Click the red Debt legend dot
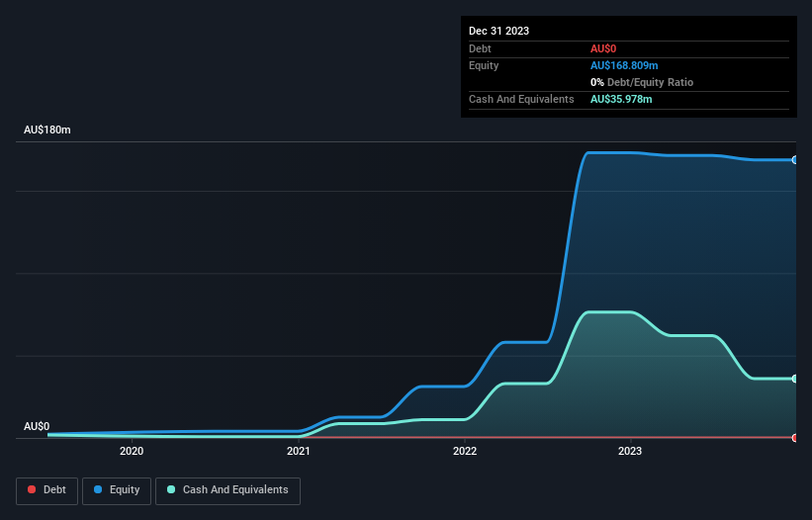 tap(32, 489)
